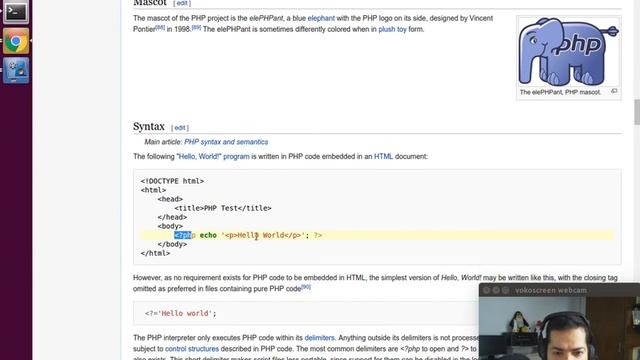Image resolution: width=640 pixels, height=360 pixels.
Task: Open the "Hello, World!" program link
Action: pos(214,157)
